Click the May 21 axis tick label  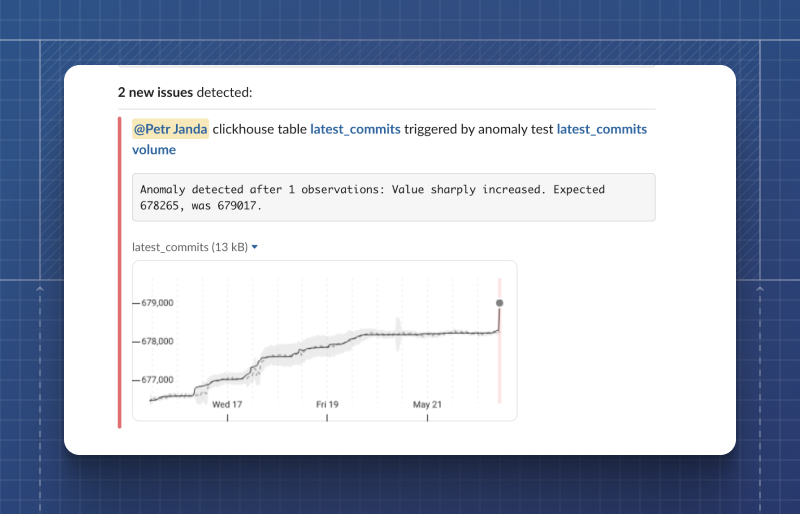click(427, 404)
